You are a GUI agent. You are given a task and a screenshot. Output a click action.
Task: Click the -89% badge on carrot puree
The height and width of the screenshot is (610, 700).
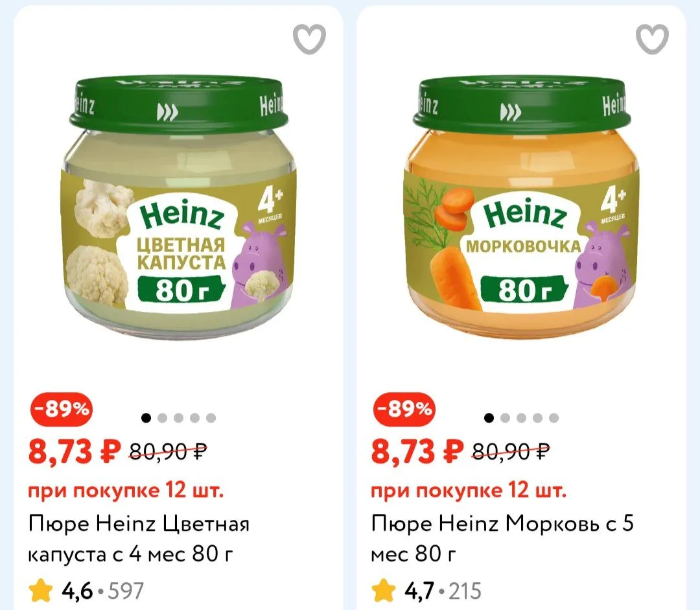coord(404,408)
